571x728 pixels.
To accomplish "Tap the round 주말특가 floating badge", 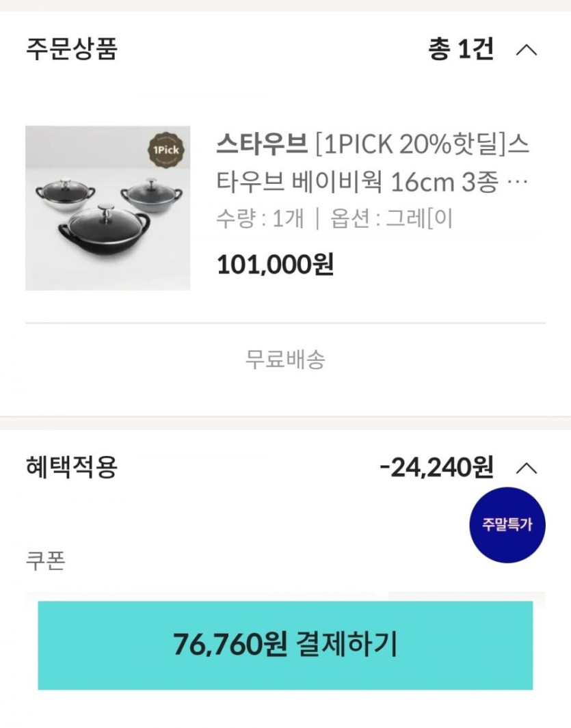I will pyautogui.click(x=507, y=525).
